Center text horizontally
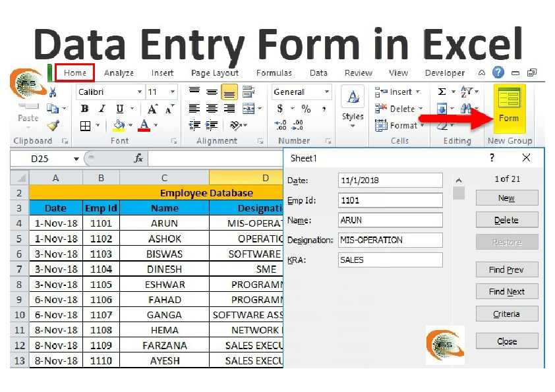The width and height of the screenshot is (555, 392). click(x=212, y=109)
